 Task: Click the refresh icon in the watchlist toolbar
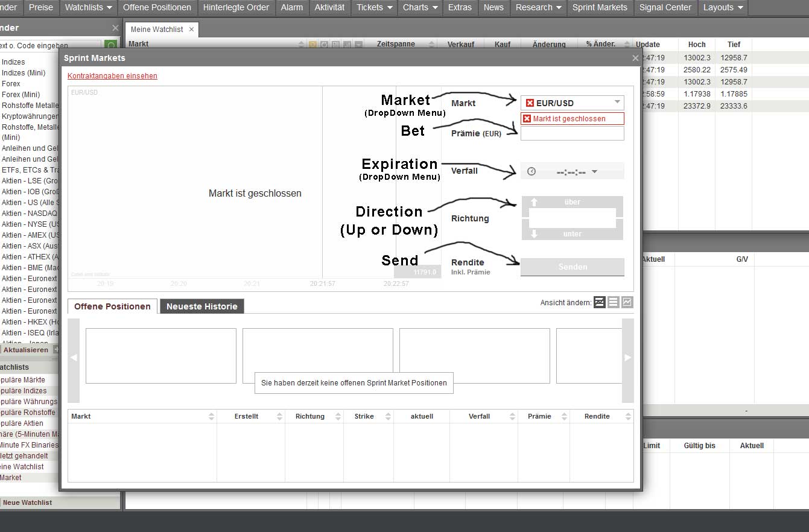324,44
